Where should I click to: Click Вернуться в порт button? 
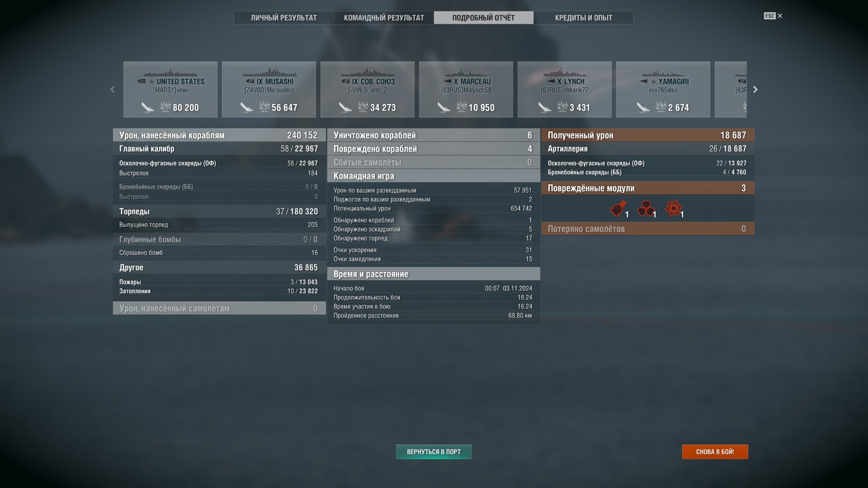pos(434,452)
